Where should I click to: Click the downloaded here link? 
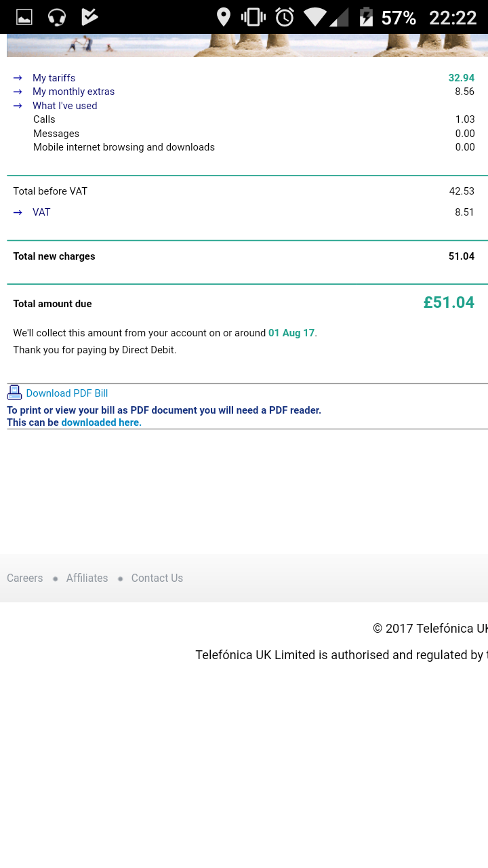[x=100, y=422]
